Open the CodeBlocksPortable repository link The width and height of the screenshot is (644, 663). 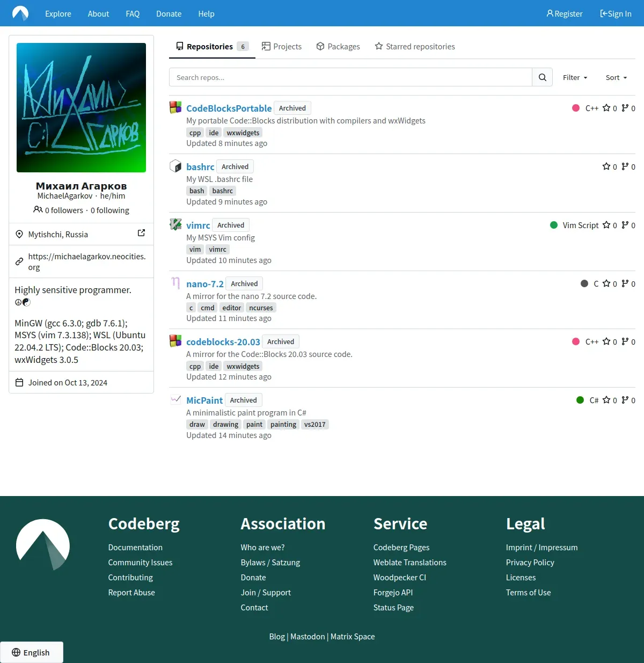[229, 108]
